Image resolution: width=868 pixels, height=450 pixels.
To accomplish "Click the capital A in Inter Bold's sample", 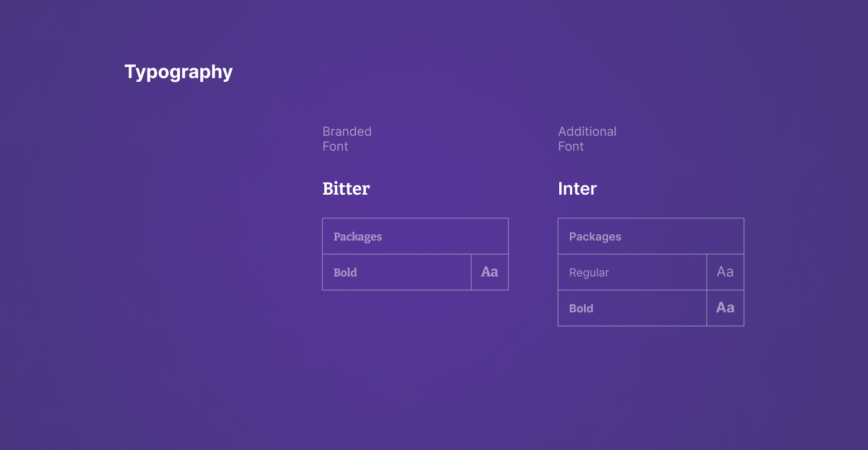I will pos(721,307).
